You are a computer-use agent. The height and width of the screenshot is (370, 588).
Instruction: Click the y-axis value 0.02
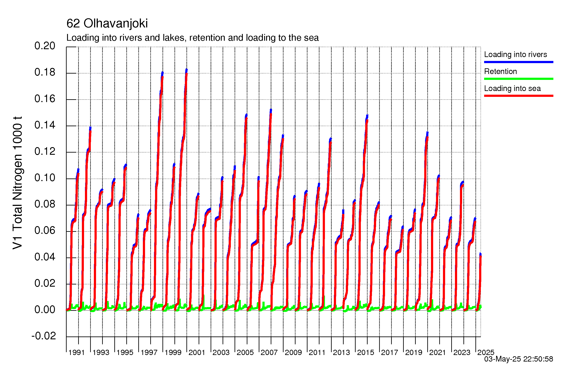coord(45,283)
